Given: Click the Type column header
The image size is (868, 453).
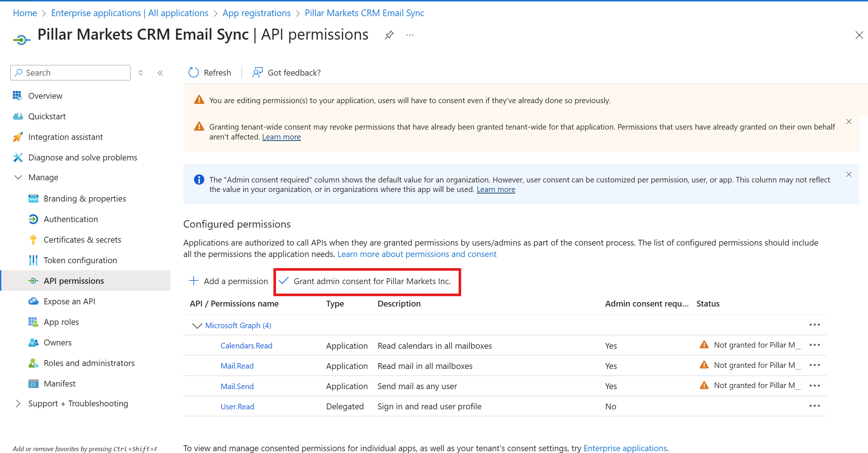Looking at the screenshot, I should [335, 304].
